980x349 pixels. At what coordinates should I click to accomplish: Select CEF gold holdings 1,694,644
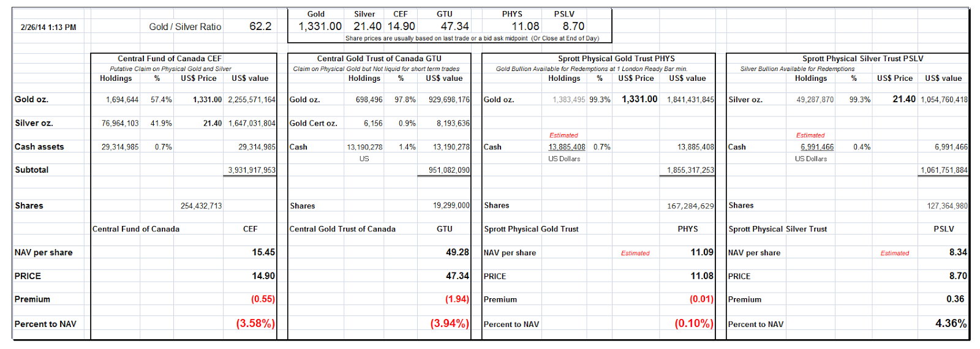point(122,100)
